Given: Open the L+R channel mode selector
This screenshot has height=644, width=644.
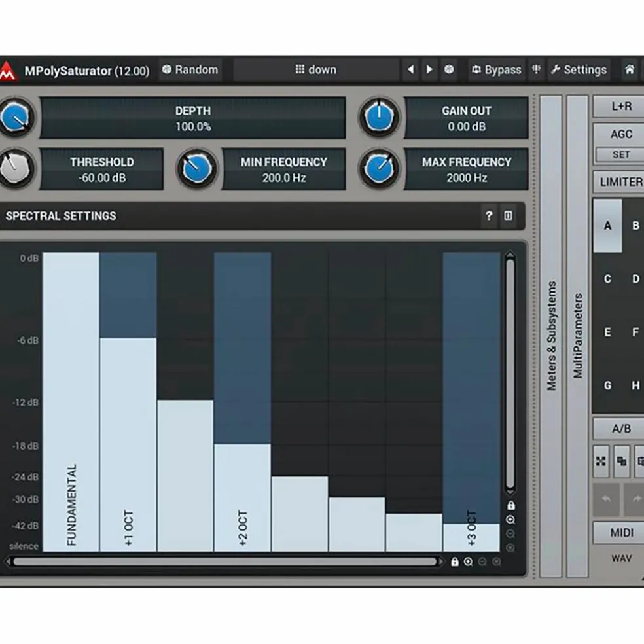Looking at the screenshot, I should (619, 107).
